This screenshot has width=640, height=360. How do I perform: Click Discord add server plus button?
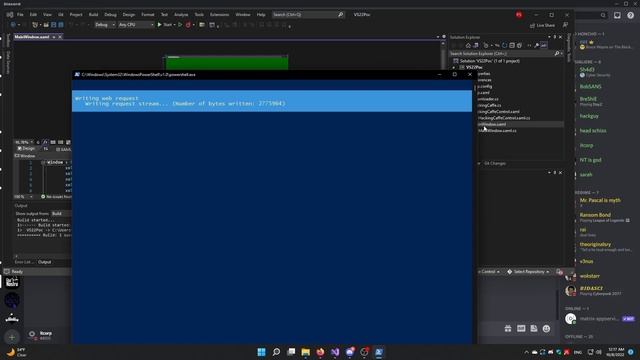tap(12, 337)
